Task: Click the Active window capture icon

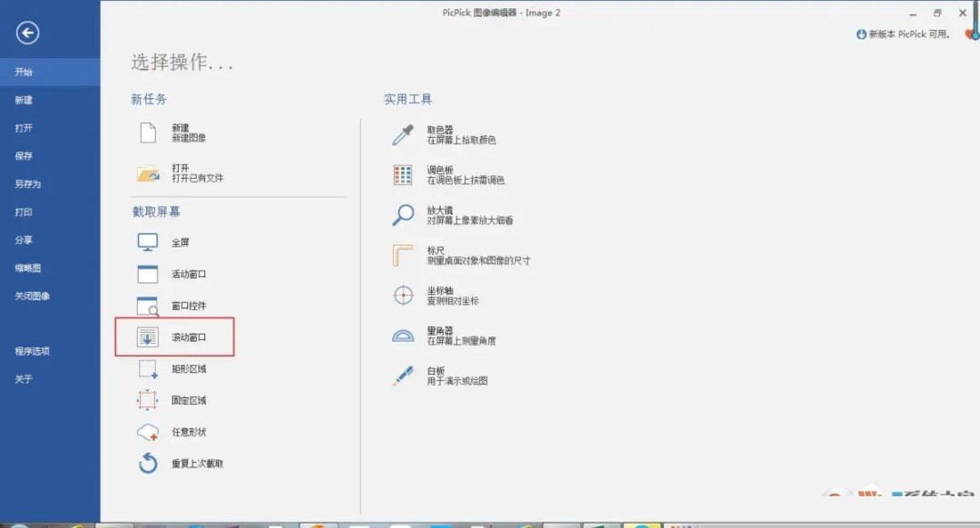Action: (148, 274)
